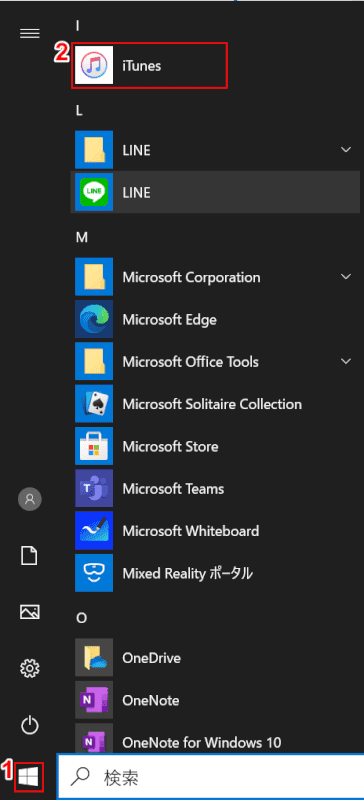Image resolution: width=364 pixels, height=800 pixels.
Task: Select the "Microsoft Whiteboard" text label
Action: [x=191, y=531]
